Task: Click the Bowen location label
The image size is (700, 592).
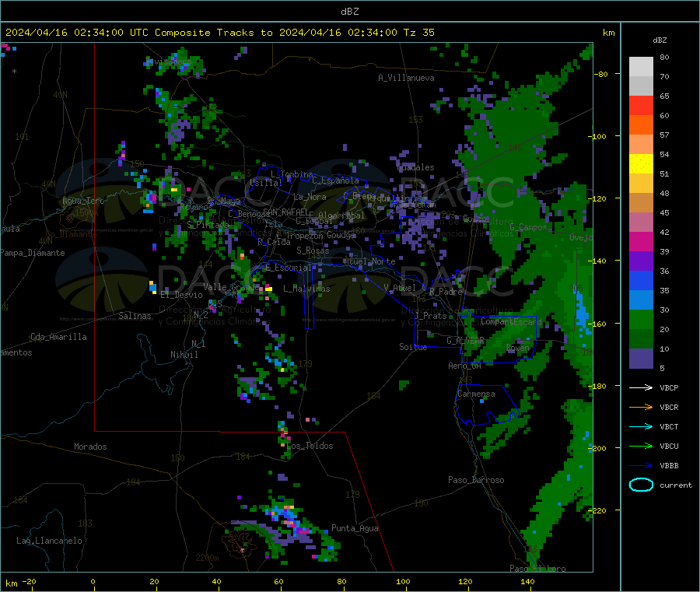Action: [518, 347]
